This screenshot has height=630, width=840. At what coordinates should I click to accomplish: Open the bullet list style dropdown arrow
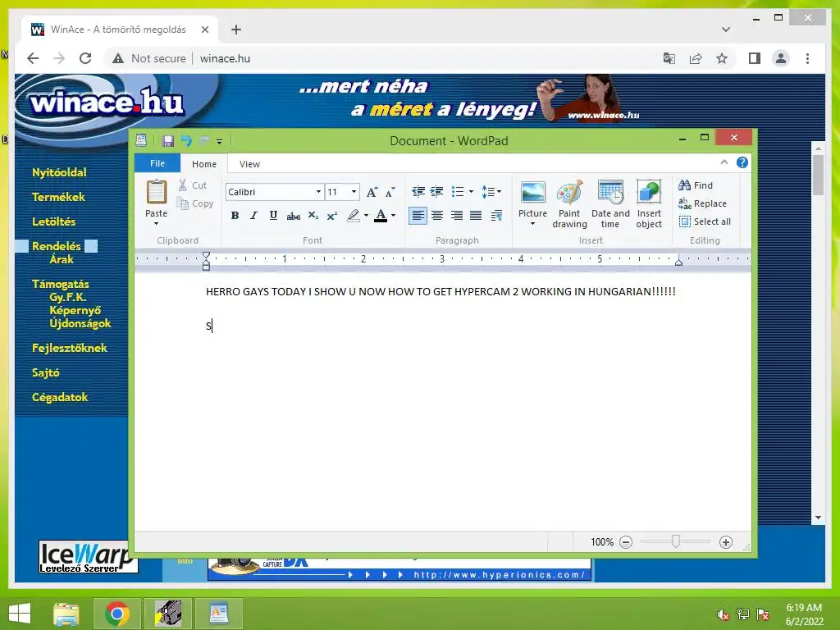click(472, 191)
